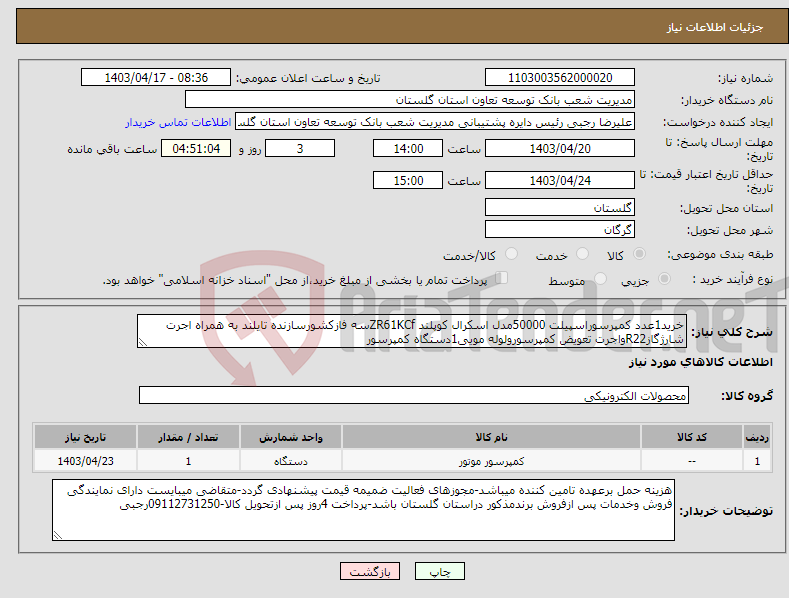
Task: Click the buyer organization name field
Action: point(410,100)
